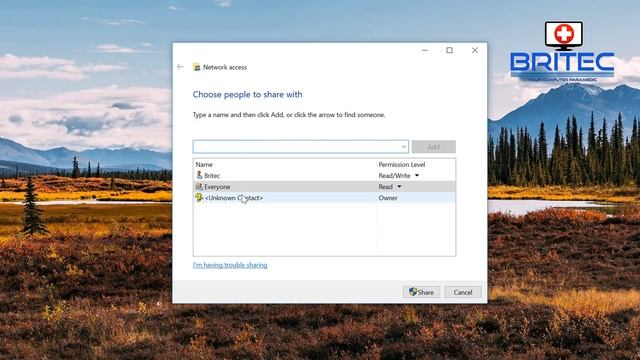Open the I'm having trouble sharing link
Screen dimensions: 640x360
tap(230, 265)
